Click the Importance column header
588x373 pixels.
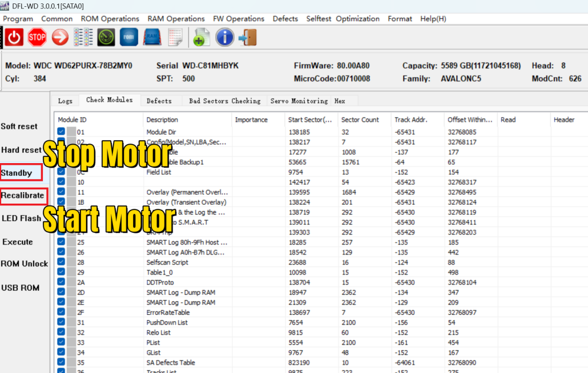click(259, 120)
